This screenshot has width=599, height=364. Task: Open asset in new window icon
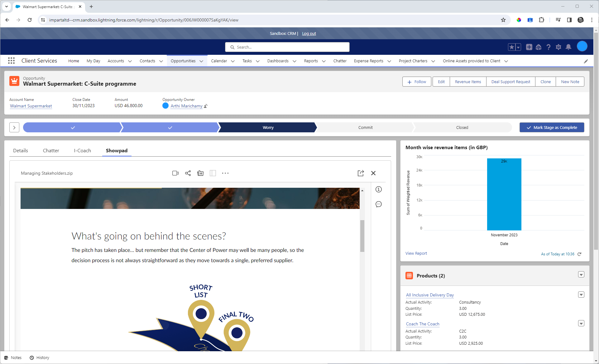point(361,173)
